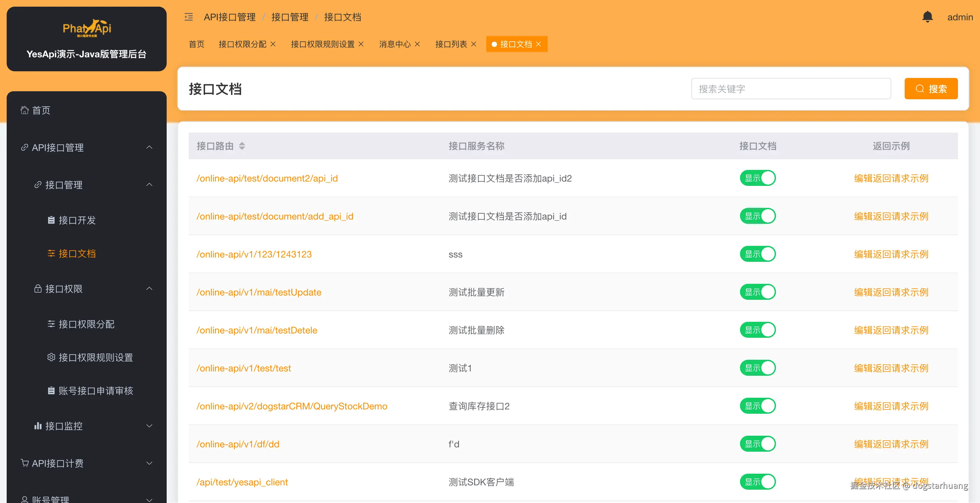Open notifications via the bell icon
This screenshot has height=503, width=980.
tap(927, 17)
